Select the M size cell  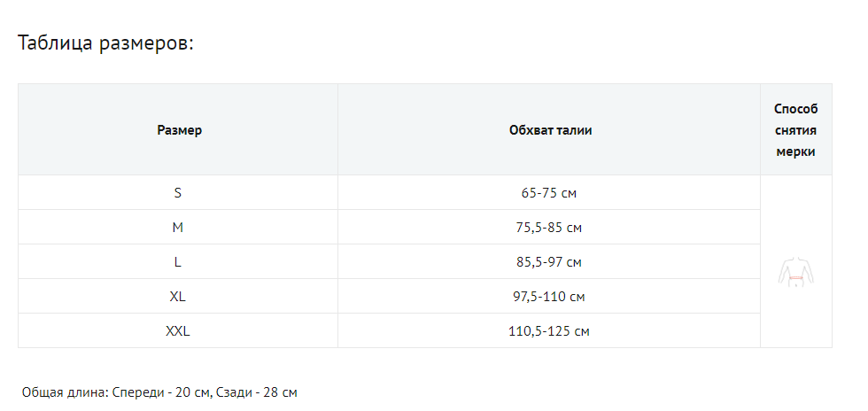(178, 228)
